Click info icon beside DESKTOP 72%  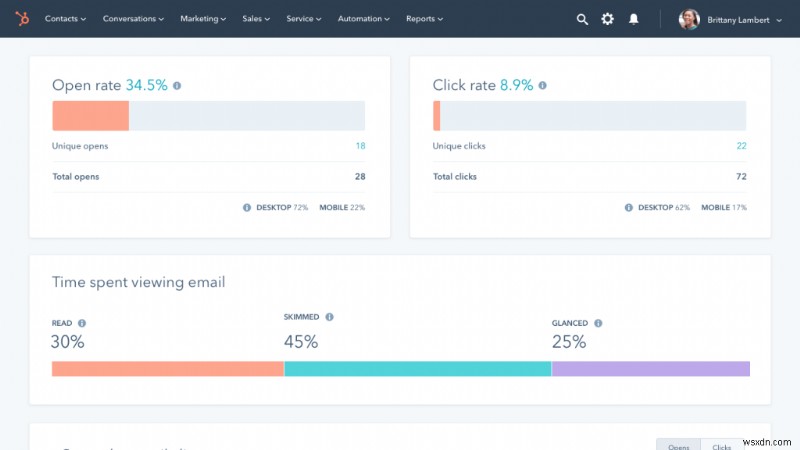[247, 208]
